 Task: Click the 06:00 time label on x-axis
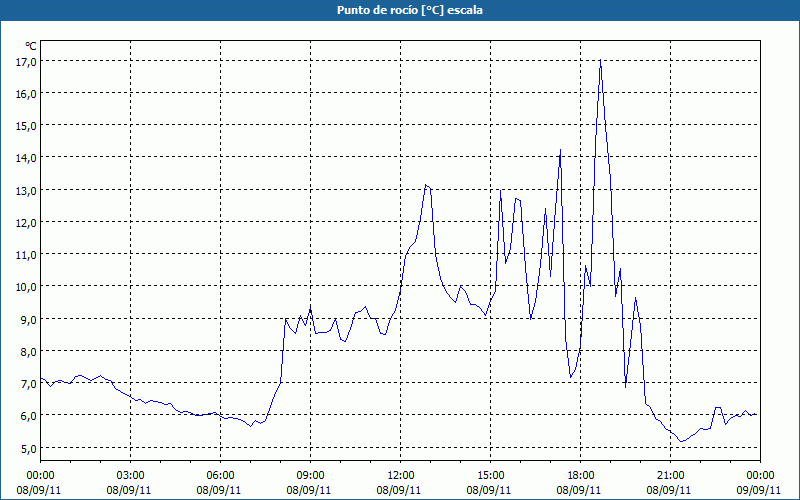click(220, 476)
